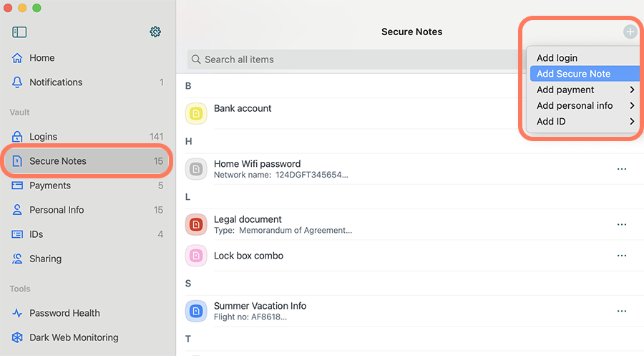Go to Logins in the vault
The height and width of the screenshot is (356, 644).
87,137
